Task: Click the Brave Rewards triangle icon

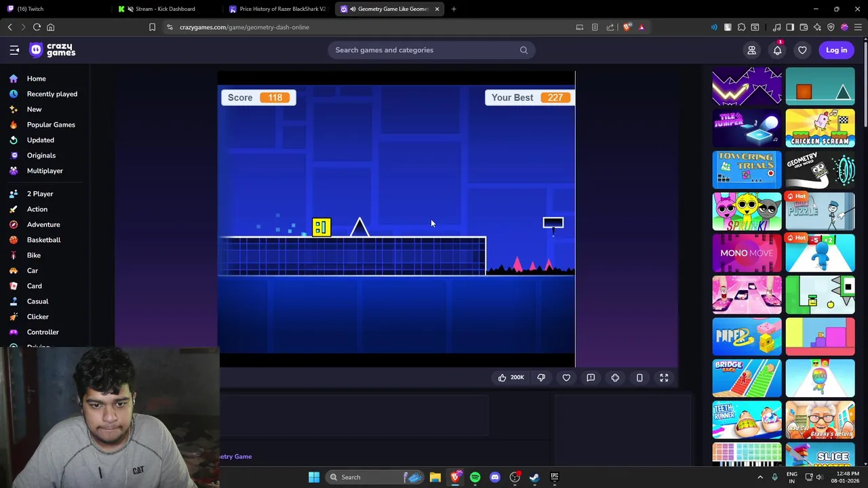Action: [642, 27]
